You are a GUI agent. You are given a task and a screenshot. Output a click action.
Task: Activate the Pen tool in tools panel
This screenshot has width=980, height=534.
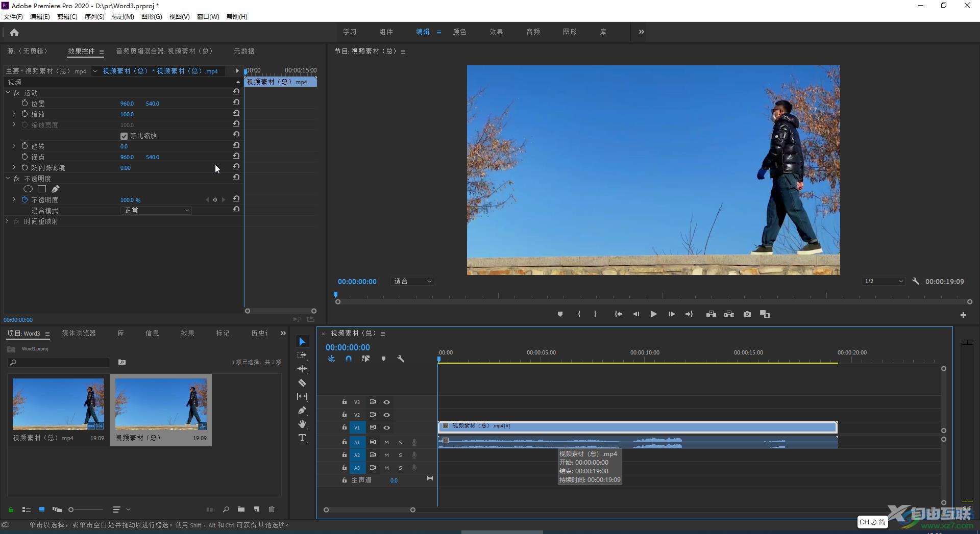(x=302, y=410)
